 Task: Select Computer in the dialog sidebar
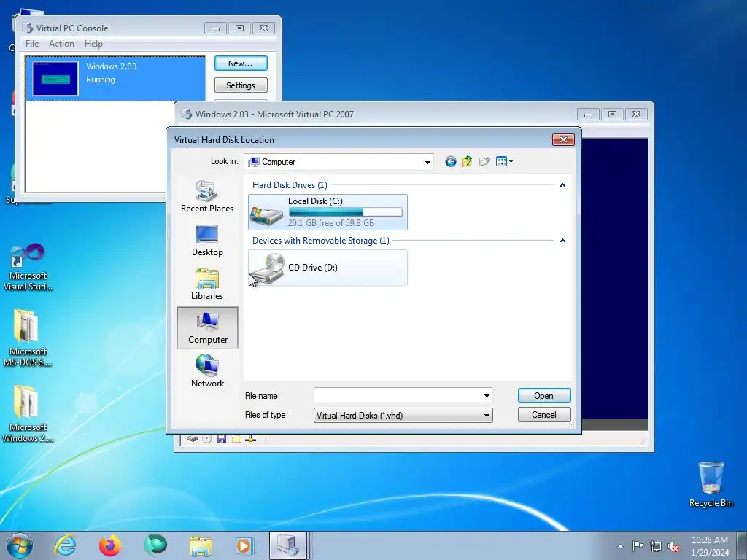[207, 328]
